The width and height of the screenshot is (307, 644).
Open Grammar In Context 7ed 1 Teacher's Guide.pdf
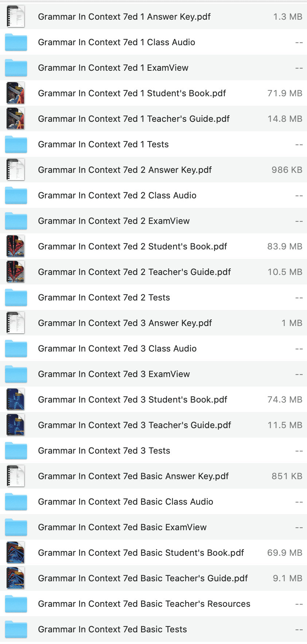click(x=133, y=119)
